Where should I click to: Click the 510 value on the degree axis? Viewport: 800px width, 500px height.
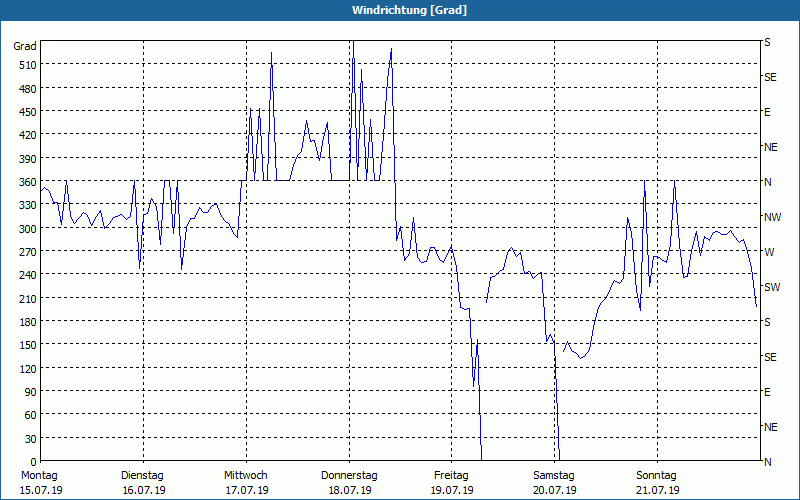coord(27,65)
